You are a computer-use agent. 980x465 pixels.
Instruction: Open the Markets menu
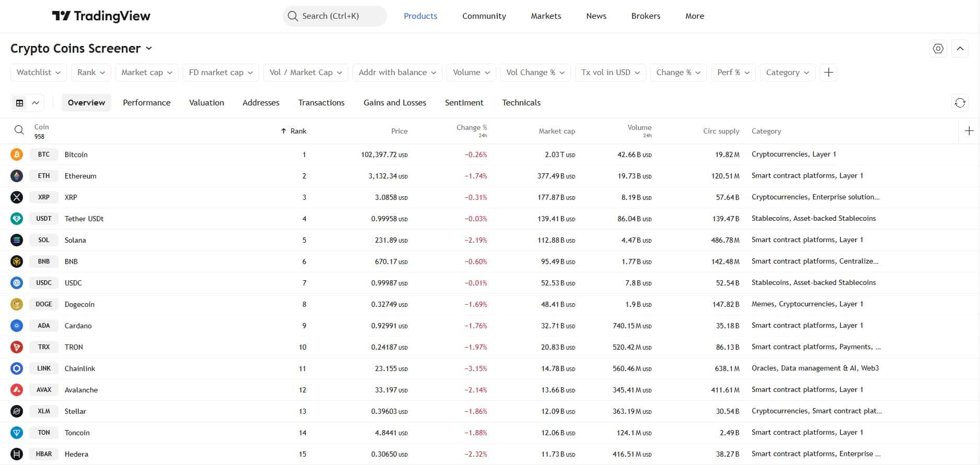pyautogui.click(x=545, y=16)
